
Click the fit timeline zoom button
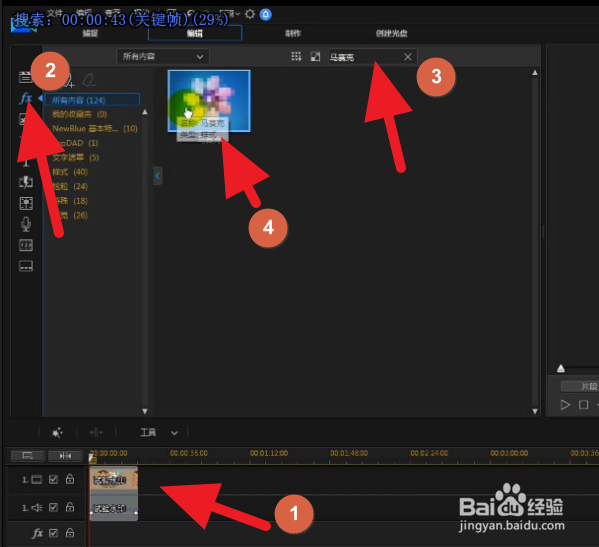[65, 456]
